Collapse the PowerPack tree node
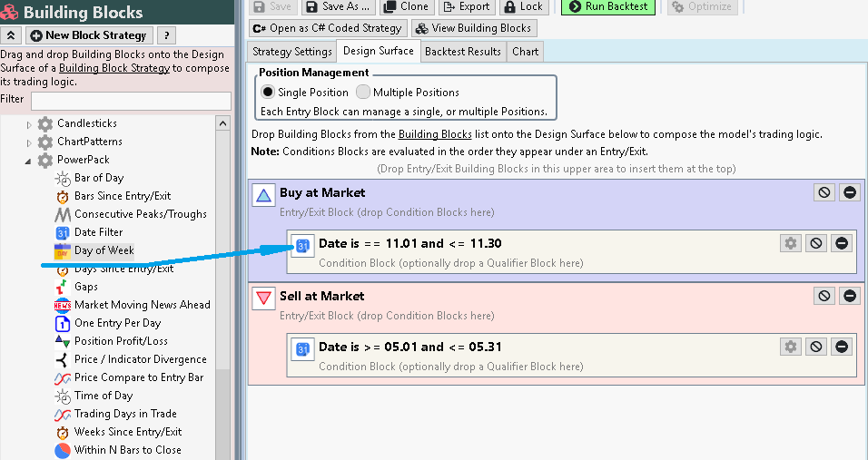The height and width of the screenshot is (460, 868). pyautogui.click(x=29, y=161)
